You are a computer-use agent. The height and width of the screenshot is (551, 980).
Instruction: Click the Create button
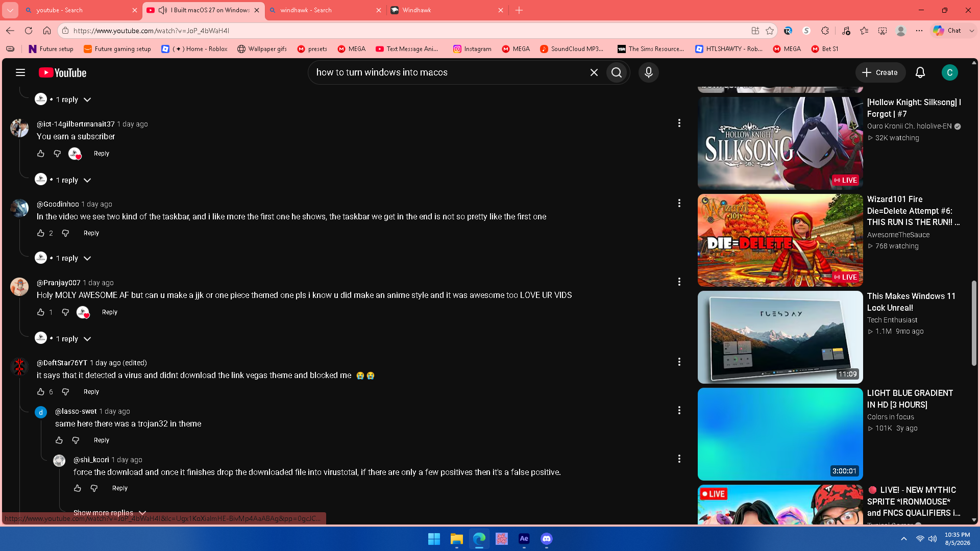(x=880, y=72)
